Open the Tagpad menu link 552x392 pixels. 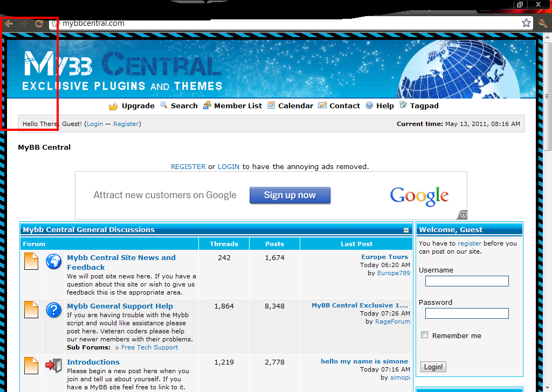(424, 106)
